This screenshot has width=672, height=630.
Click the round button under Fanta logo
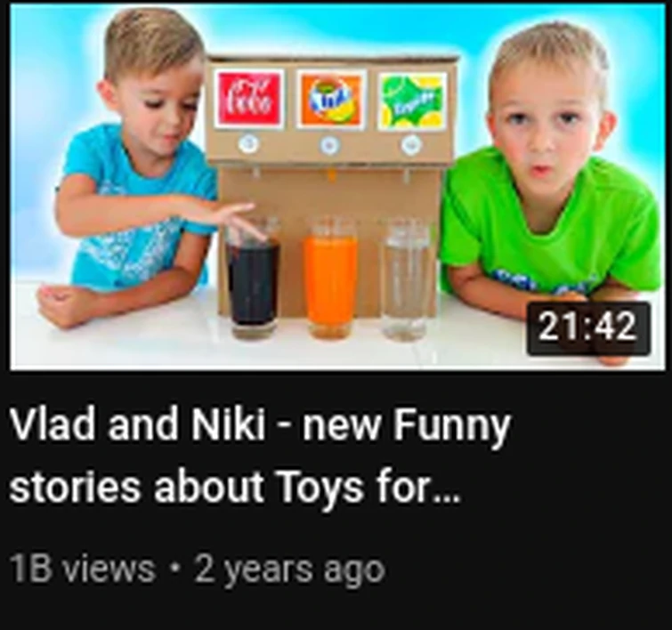point(329,145)
